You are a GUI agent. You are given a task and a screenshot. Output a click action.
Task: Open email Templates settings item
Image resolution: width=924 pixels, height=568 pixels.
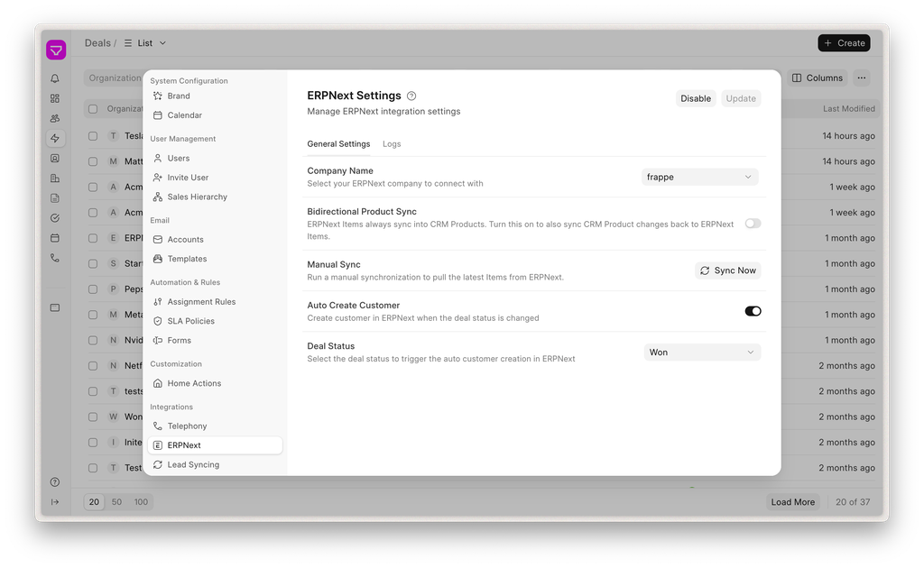[x=215, y=259]
